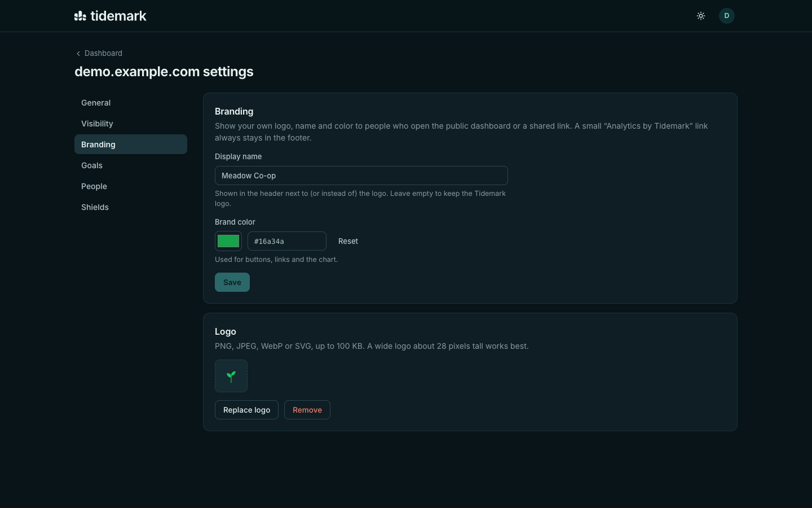Click the help text starting 'Shown in the header'

[360, 198]
